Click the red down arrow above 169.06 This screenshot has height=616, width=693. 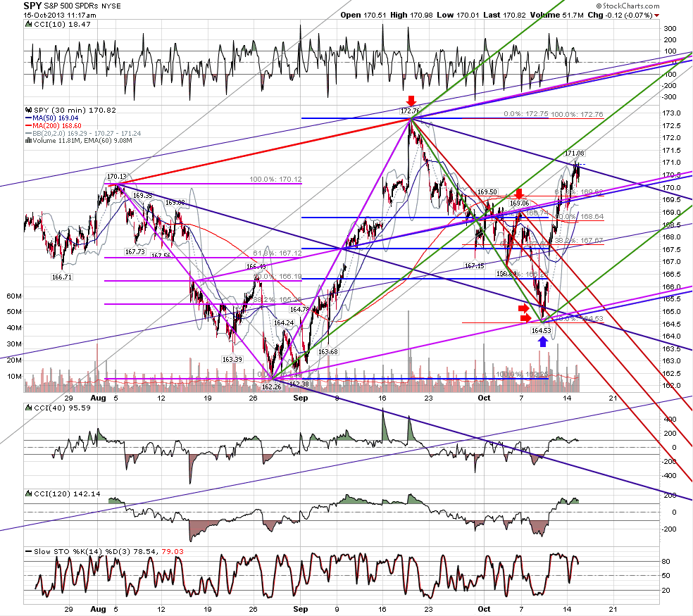tap(519, 194)
